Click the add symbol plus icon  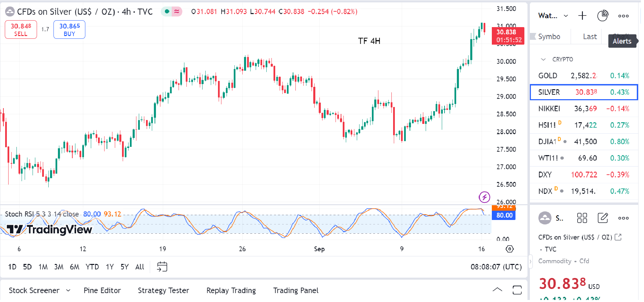pyautogui.click(x=582, y=16)
